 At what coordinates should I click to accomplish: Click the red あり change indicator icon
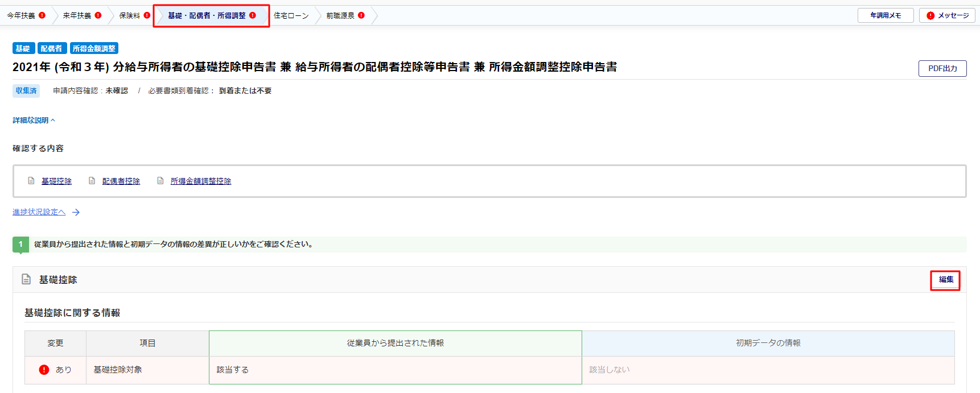pyautogui.click(x=44, y=370)
